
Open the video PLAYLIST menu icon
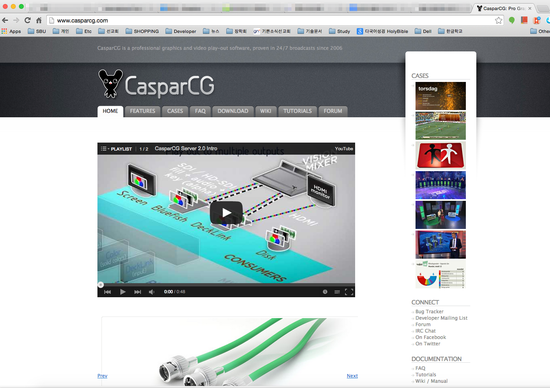[103, 149]
